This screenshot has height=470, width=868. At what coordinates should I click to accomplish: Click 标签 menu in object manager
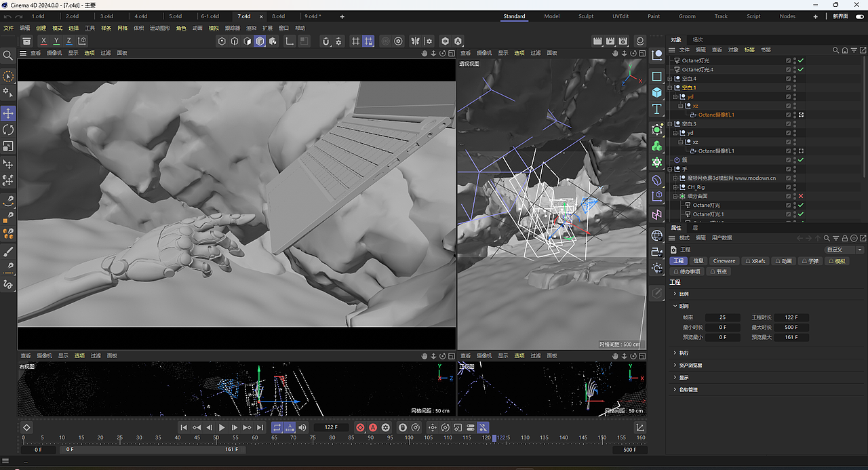749,50
